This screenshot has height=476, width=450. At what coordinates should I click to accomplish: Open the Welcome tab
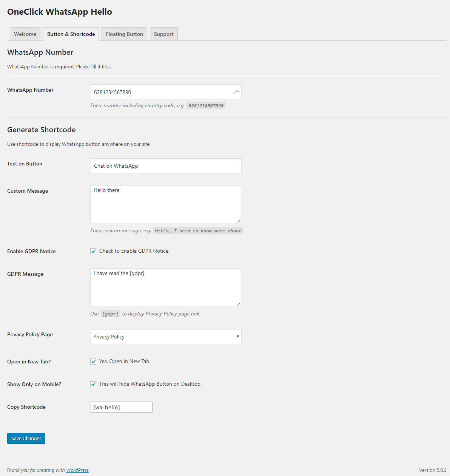tap(25, 34)
